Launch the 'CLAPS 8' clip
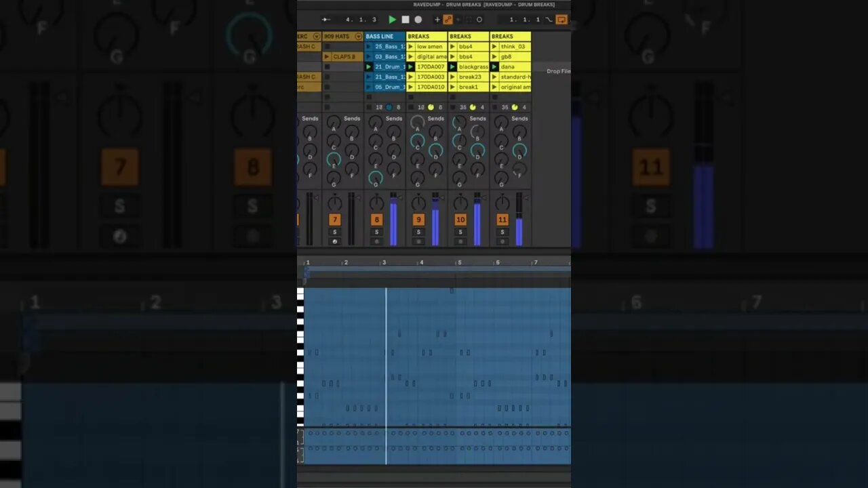The image size is (868, 488). (x=327, y=57)
